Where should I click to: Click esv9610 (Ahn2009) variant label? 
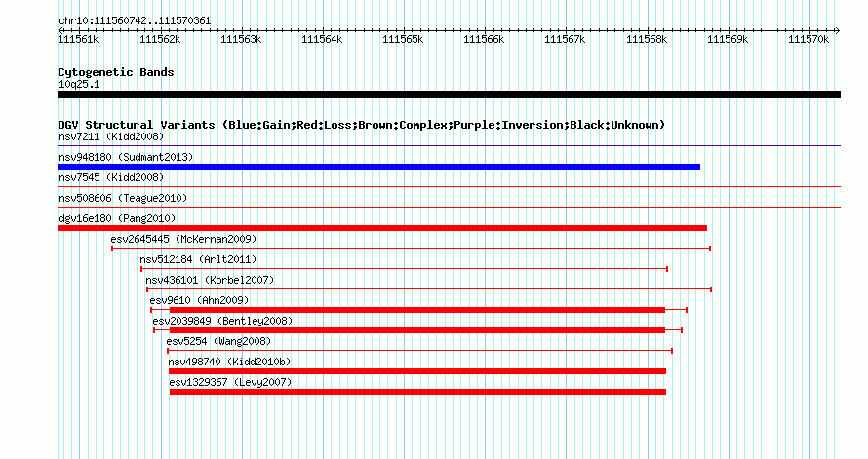[x=199, y=300]
